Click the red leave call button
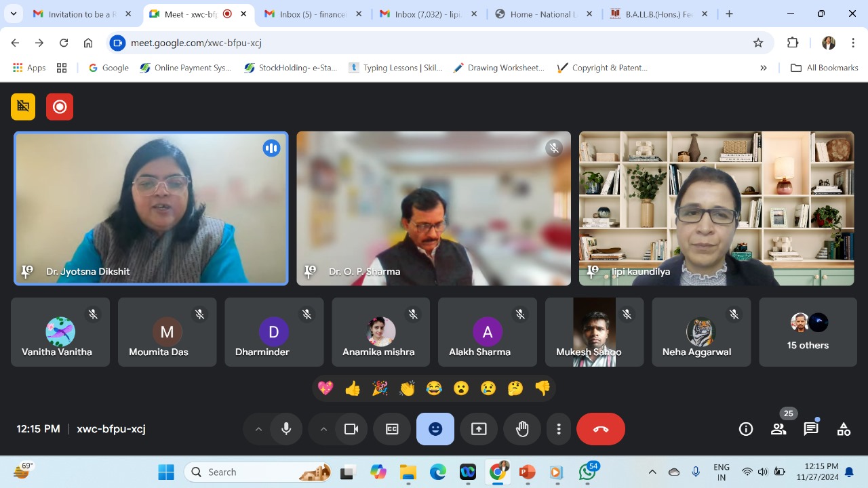Viewport: 868px width, 488px height. click(x=600, y=429)
